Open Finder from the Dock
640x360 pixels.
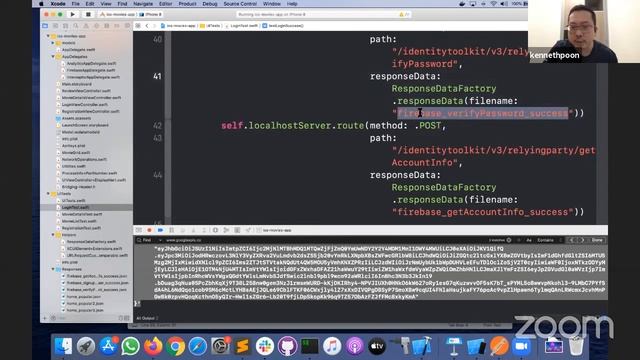click(63, 347)
